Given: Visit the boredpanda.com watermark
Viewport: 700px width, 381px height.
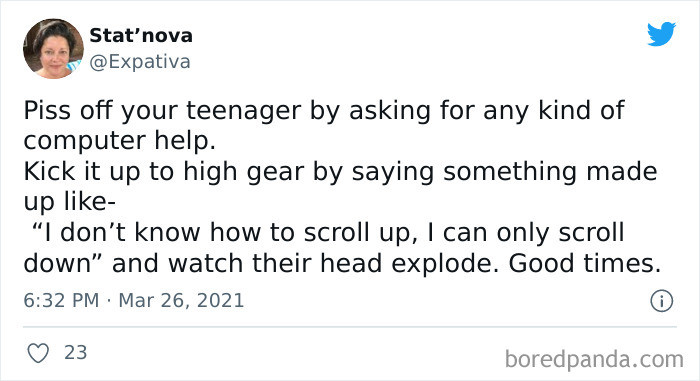Looking at the screenshot, I should (594, 359).
